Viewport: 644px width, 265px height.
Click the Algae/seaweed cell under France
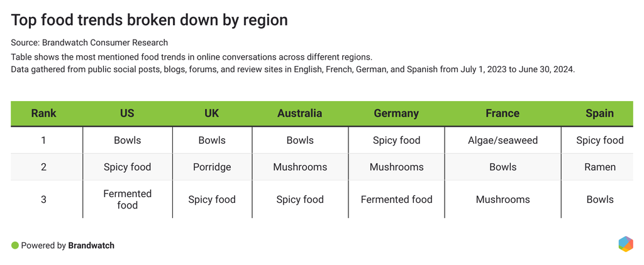(x=502, y=140)
